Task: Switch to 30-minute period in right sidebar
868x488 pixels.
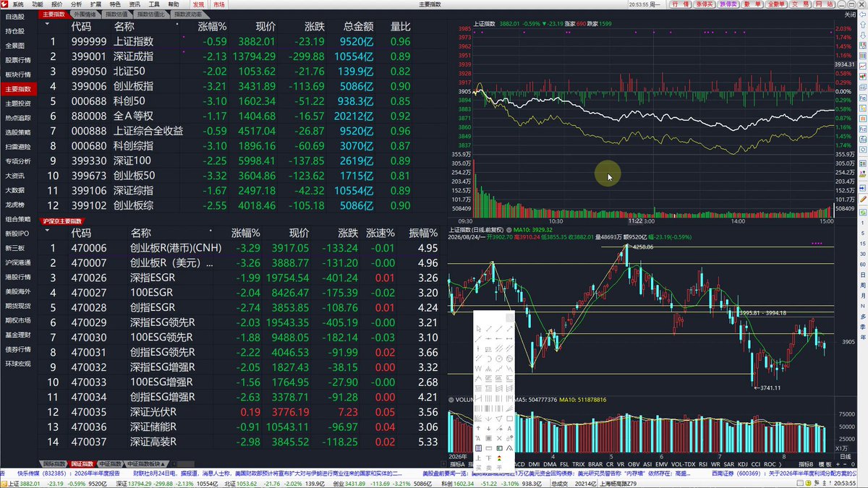Action: 862,254
